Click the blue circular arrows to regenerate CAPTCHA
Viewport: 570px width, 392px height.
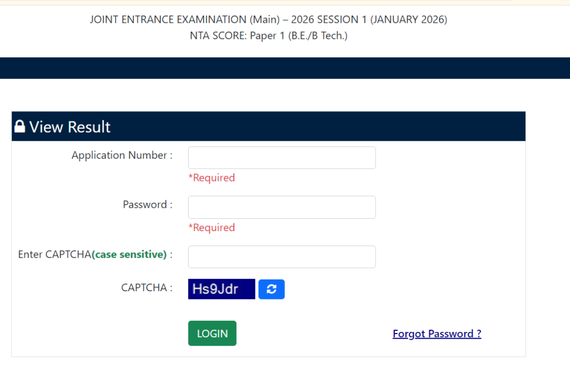[271, 289]
